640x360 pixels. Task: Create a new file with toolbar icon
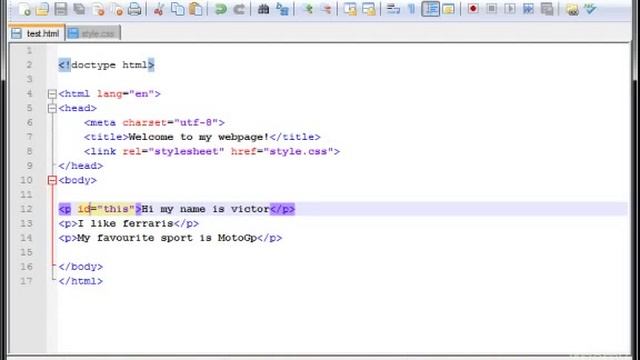point(24,9)
